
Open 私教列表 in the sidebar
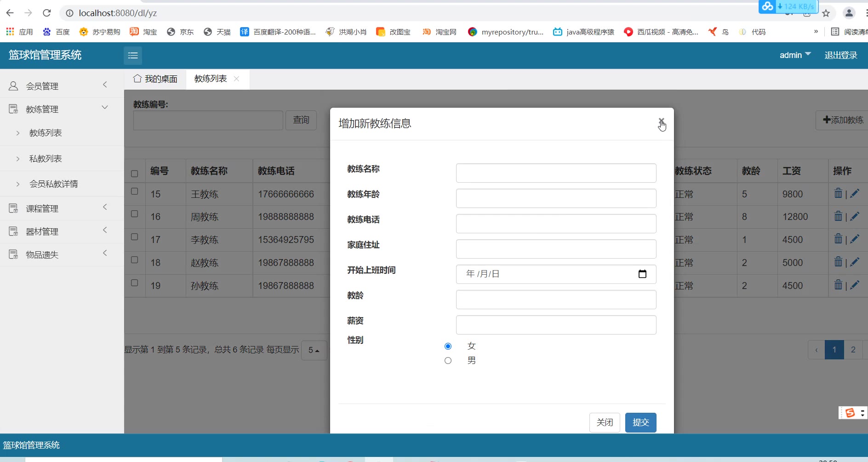coord(46,159)
